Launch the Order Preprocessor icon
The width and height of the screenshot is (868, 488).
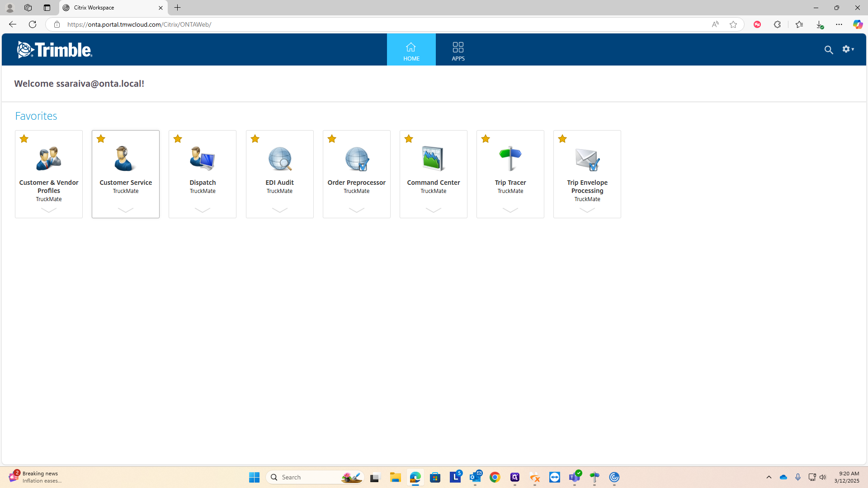[x=356, y=159]
